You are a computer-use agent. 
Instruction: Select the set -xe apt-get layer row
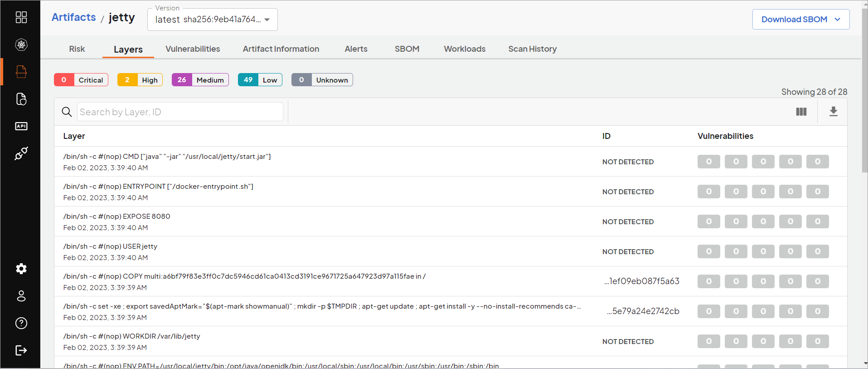pyautogui.click(x=451, y=311)
